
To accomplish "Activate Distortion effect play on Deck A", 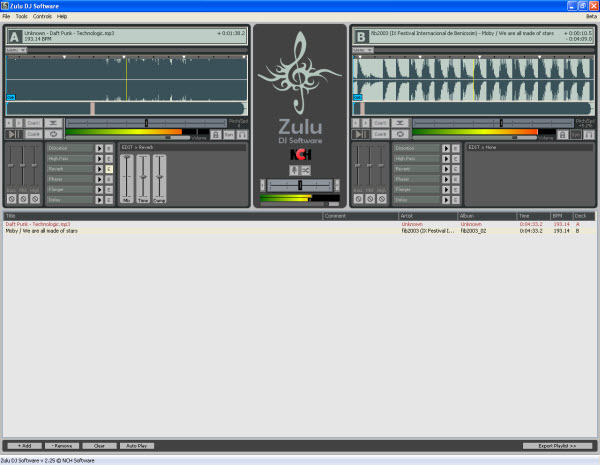I will 99,148.
